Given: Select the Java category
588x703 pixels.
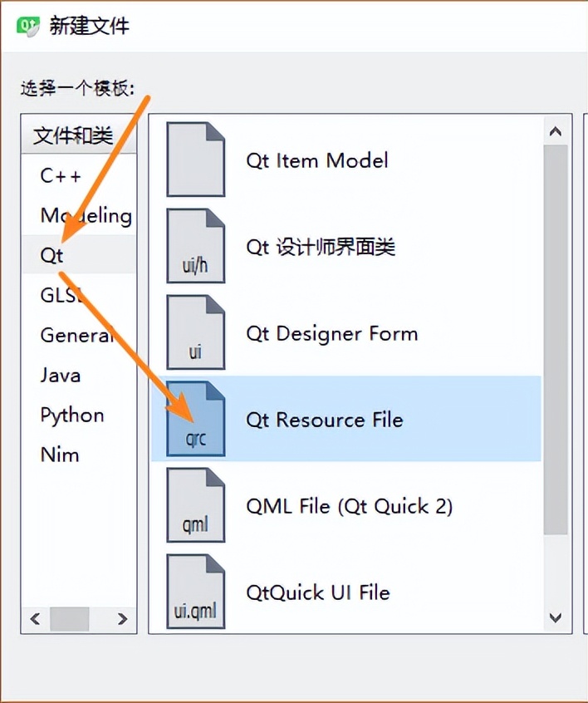Looking at the screenshot, I should coord(59,375).
